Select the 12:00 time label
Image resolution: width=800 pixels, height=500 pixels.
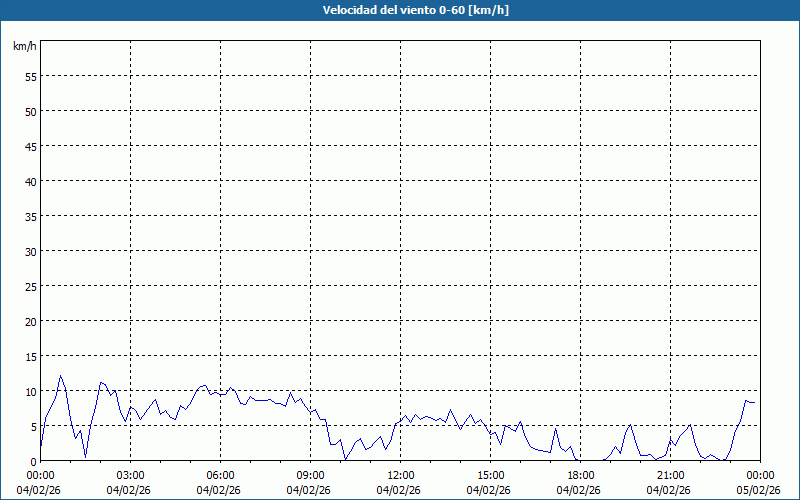tap(400, 475)
